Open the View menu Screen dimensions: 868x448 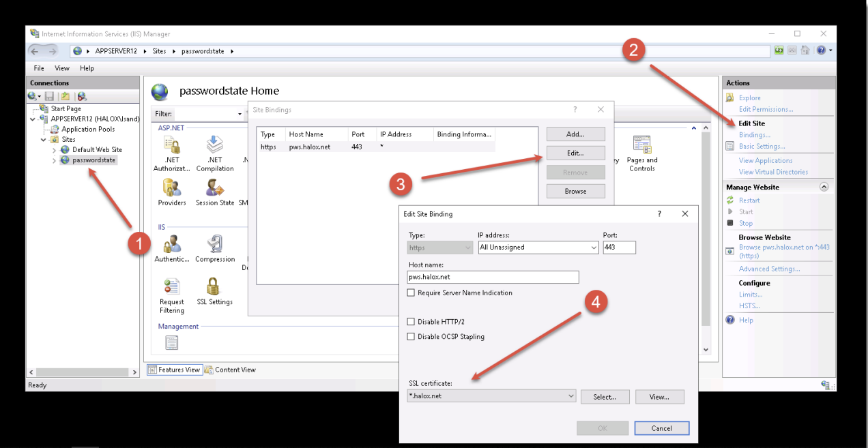(62, 68)
